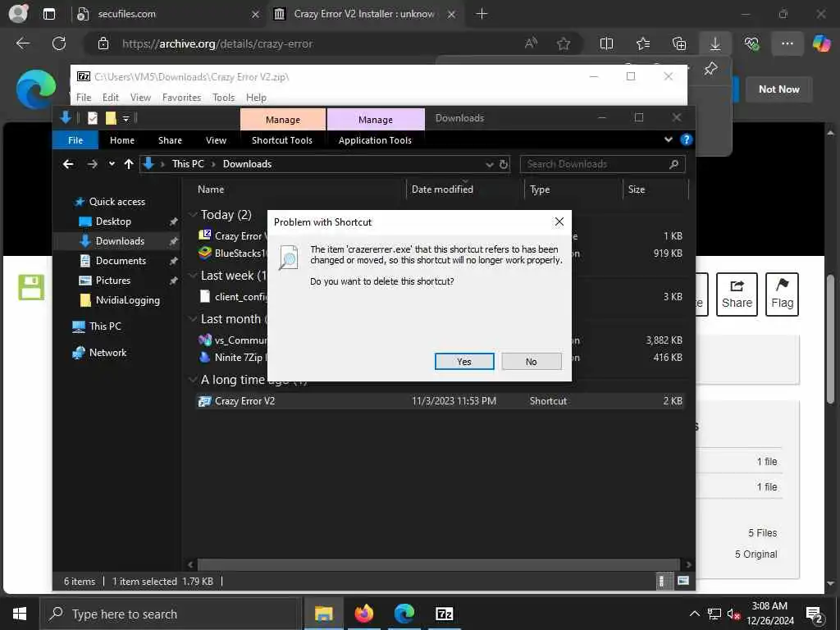The image size is (840, 630).
Task: Collapse the Today group
Action: (192, 215)
